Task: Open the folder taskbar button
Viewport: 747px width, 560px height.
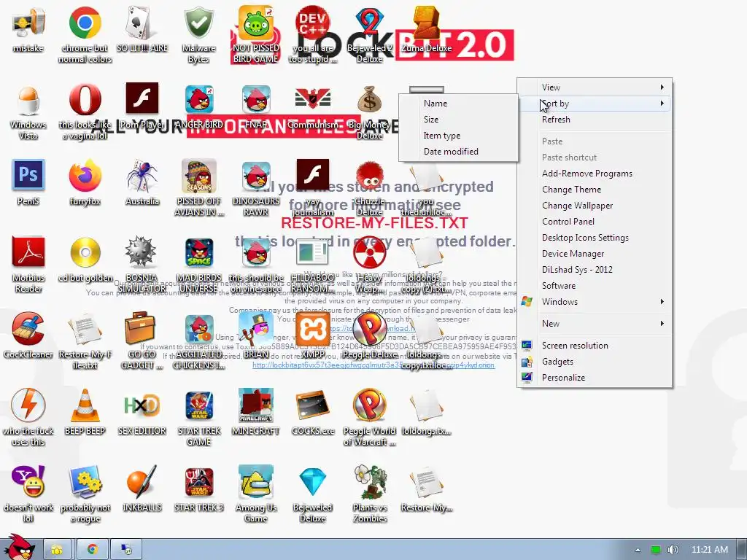Action: click(57, 550)
